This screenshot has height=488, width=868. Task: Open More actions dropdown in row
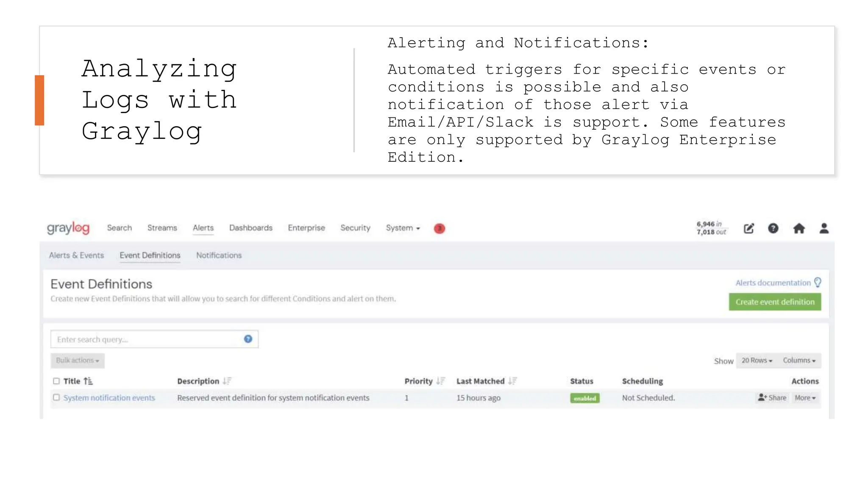(x=805, y=398)
